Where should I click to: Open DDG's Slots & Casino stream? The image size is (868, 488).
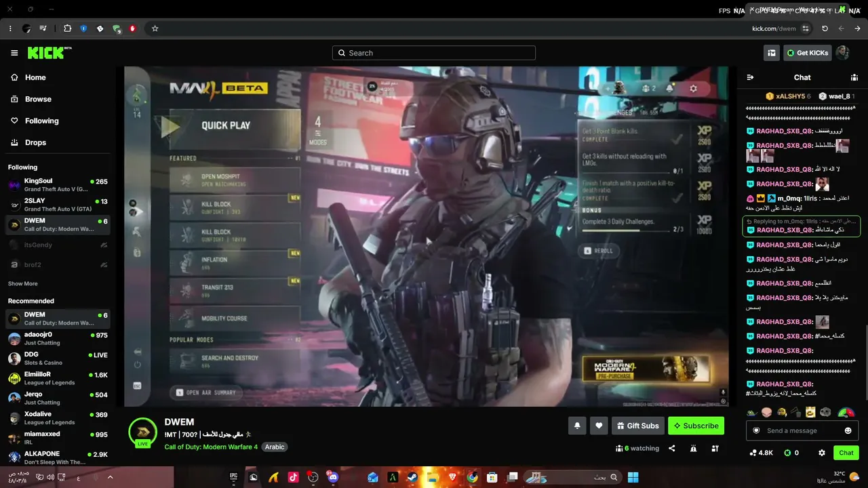58,359
